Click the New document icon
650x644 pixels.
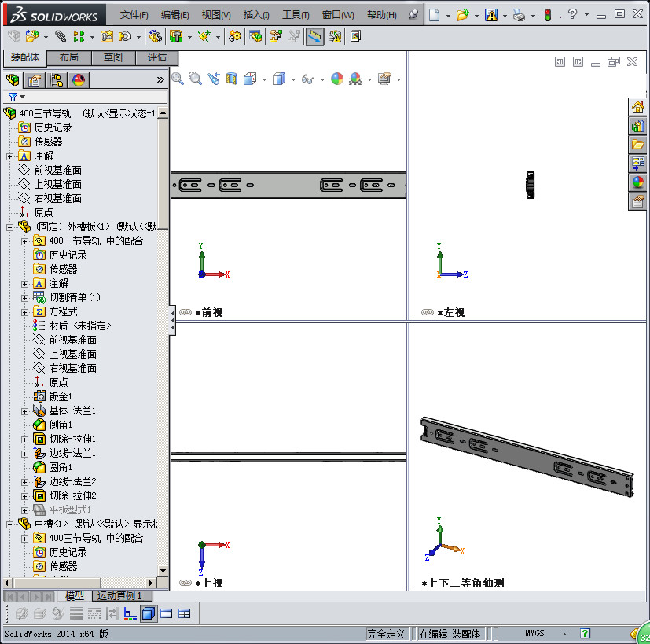(x=434, y=16)
